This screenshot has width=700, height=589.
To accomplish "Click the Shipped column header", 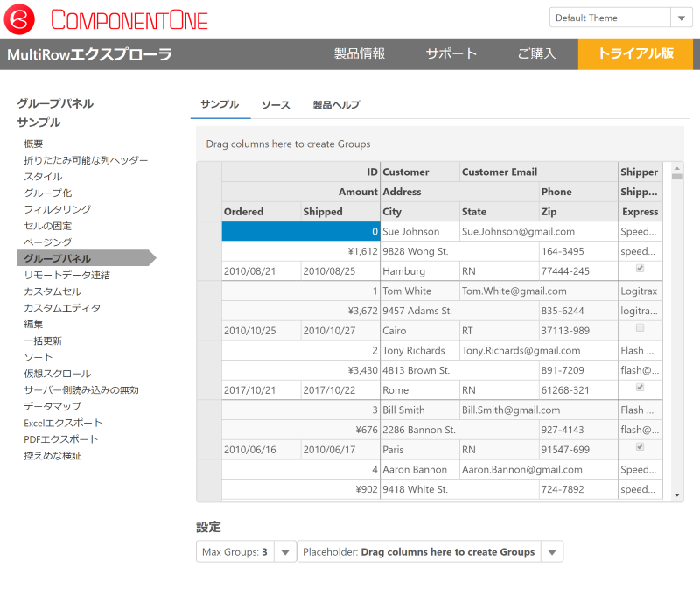I will pyautogui.click(x=340, y=212).
